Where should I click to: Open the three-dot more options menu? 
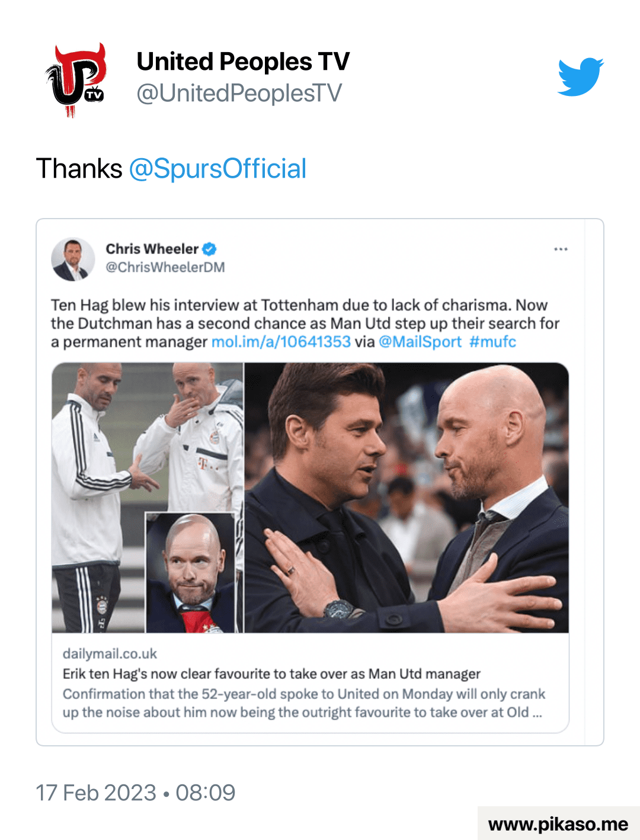pos(561,249)
